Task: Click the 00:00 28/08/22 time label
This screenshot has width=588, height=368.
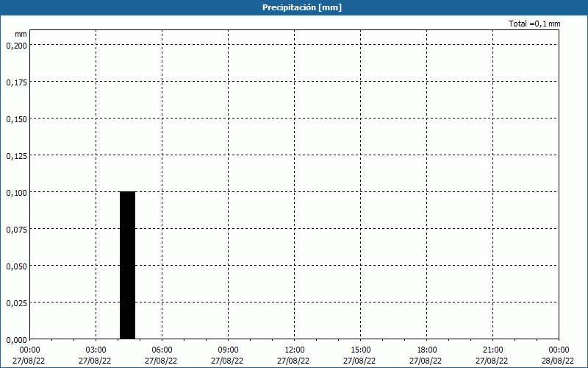Action: (558, 355)
